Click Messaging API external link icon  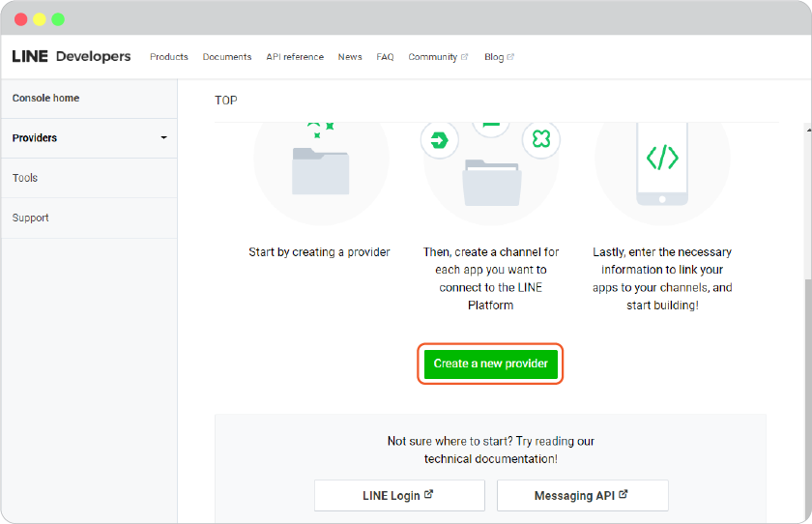[x=623, y=494]
